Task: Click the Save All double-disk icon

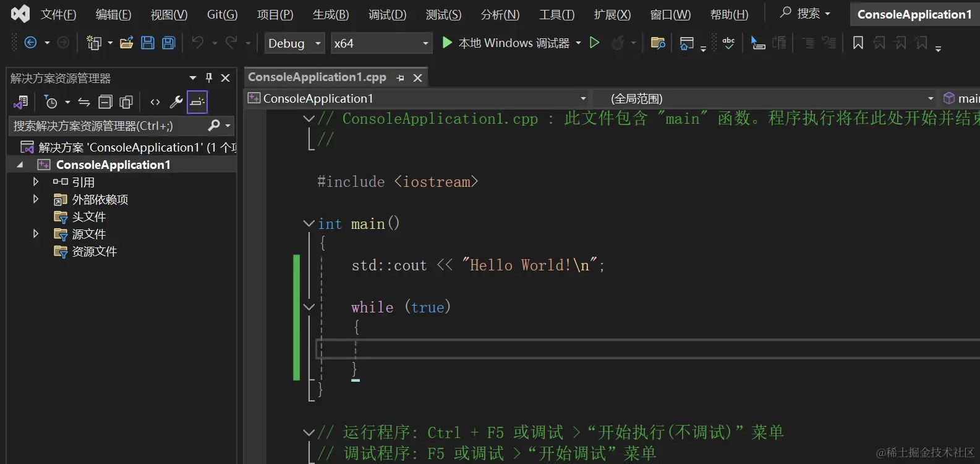Action: pyautogui.click(x=168, y=43)
